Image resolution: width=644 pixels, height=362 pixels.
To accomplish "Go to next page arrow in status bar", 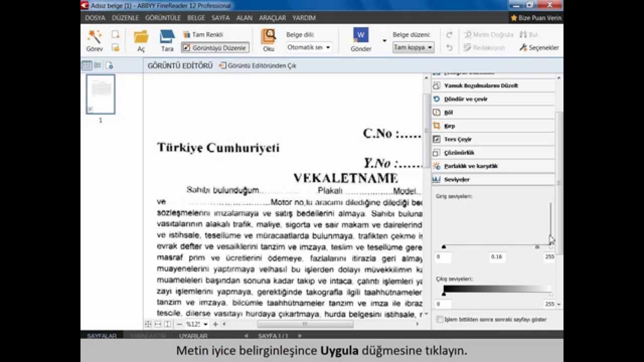I will (300, 336).
